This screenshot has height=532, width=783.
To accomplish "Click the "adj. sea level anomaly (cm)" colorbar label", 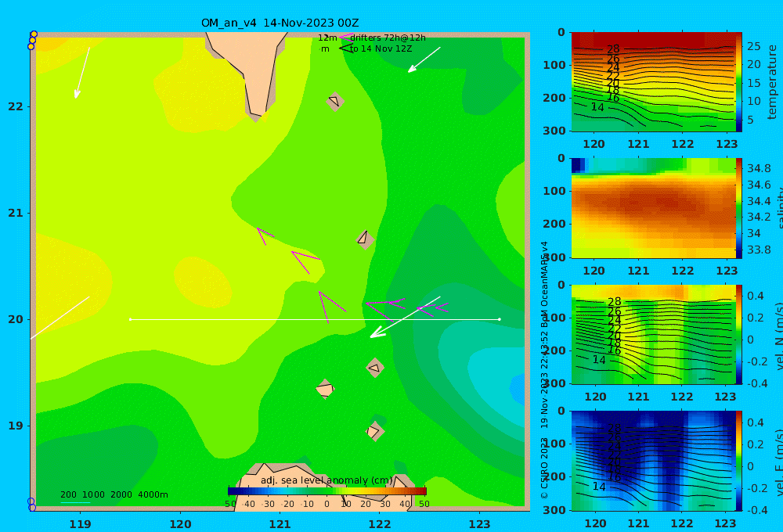I will coord(327,480).
